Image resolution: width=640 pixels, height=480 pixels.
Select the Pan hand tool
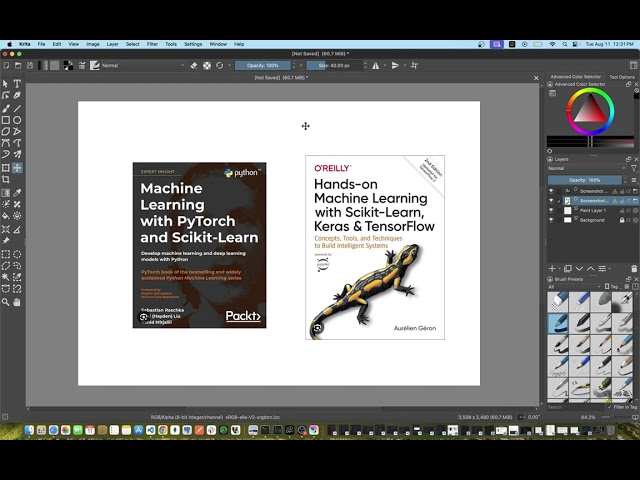pyautogui.click(x=17, y=302)
